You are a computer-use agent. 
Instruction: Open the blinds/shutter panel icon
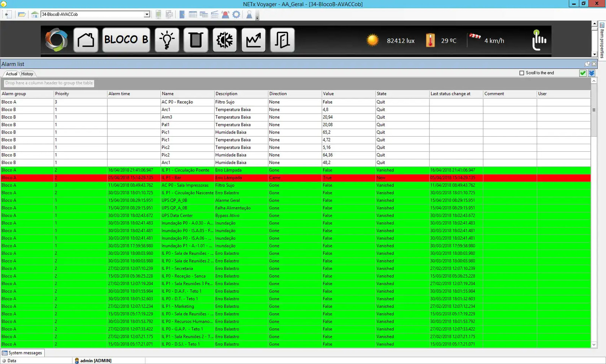coord(196,40)
